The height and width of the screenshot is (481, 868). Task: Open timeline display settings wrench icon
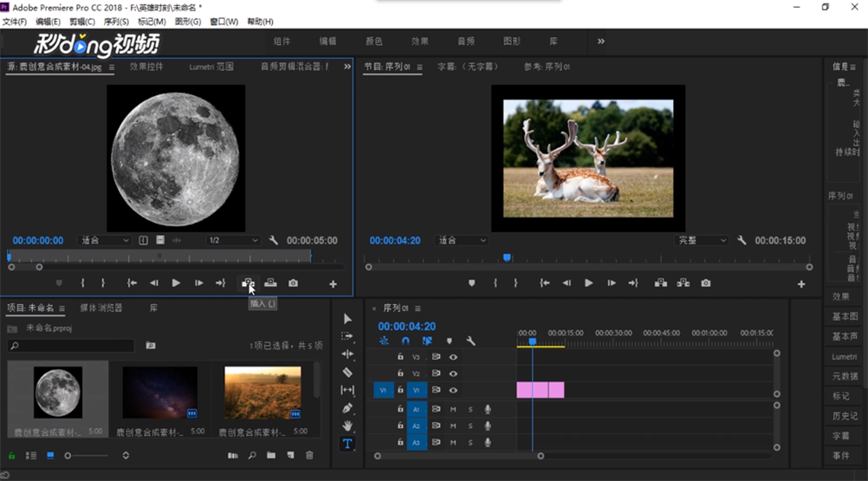[x=470, y=341]
